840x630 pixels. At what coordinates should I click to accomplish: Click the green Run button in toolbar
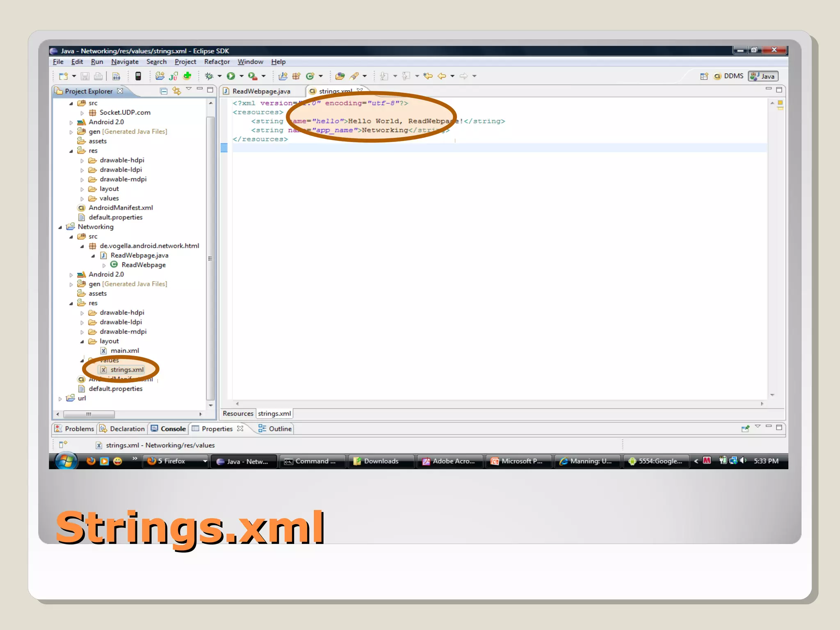tap(231, 76)
